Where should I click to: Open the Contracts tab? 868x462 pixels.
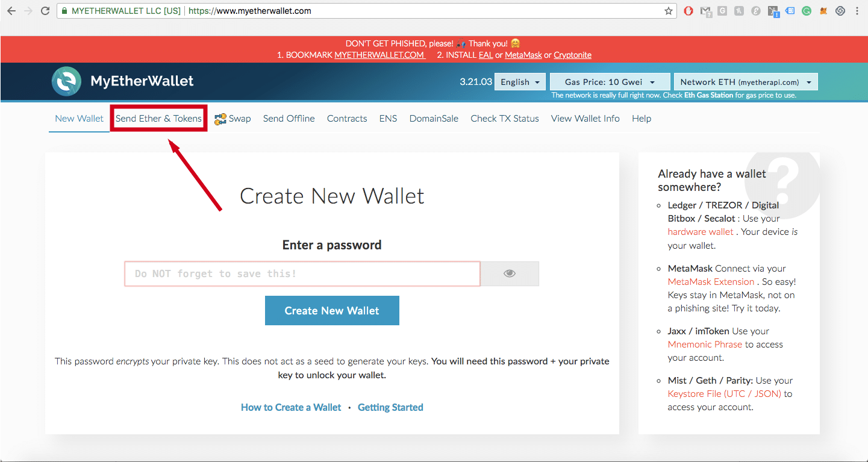click(347, 119)
